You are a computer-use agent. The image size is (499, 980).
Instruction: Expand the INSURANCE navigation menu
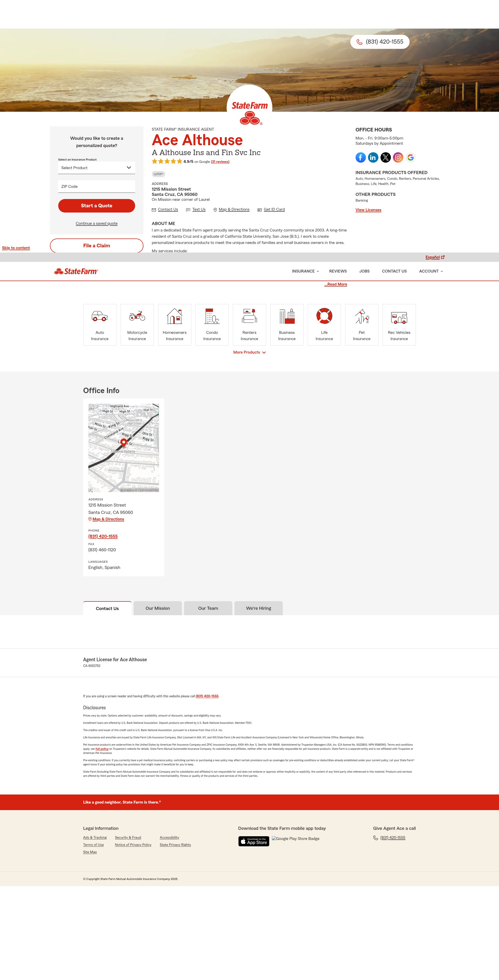tap(305, 271)
